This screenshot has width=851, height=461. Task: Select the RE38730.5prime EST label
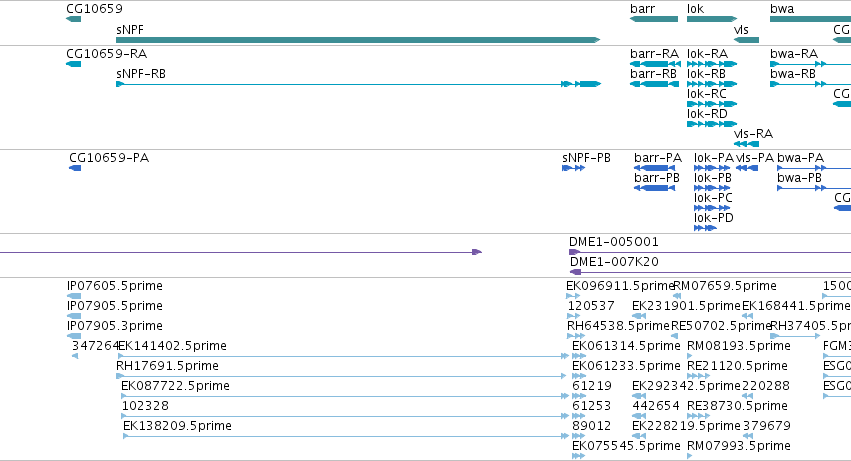(x=737, y=407)
